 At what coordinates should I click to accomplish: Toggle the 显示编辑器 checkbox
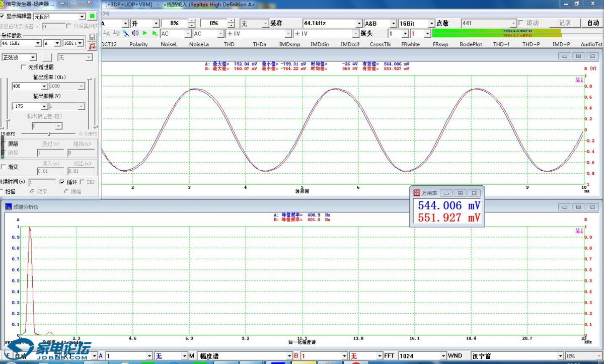(x=2, y=16)
